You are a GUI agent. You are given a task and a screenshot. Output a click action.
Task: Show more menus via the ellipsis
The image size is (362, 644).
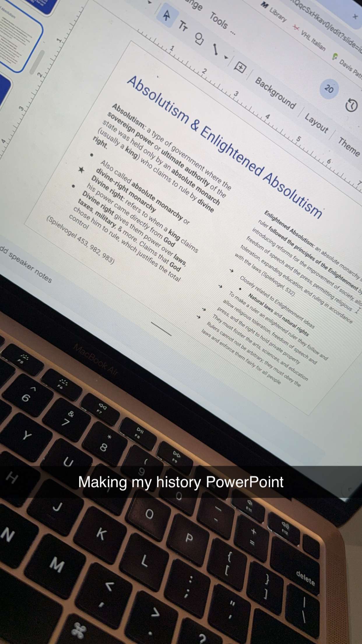(233, 32)
